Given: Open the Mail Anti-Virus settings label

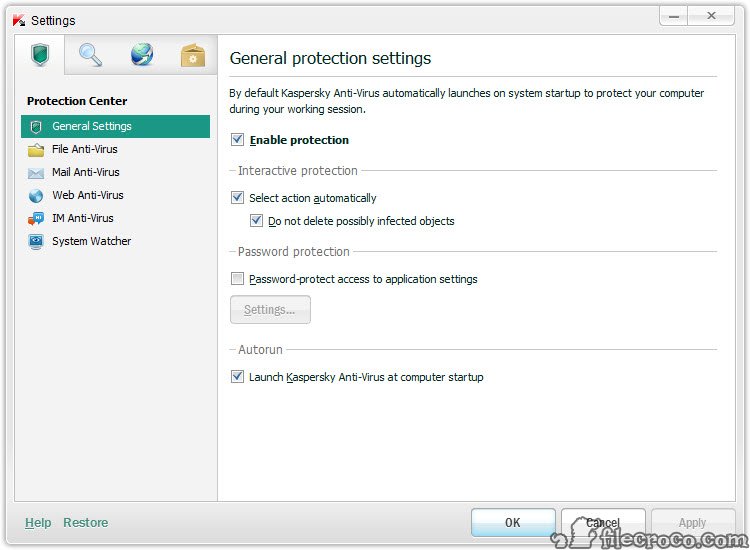Looking at the screenshot, I should 86,172.
